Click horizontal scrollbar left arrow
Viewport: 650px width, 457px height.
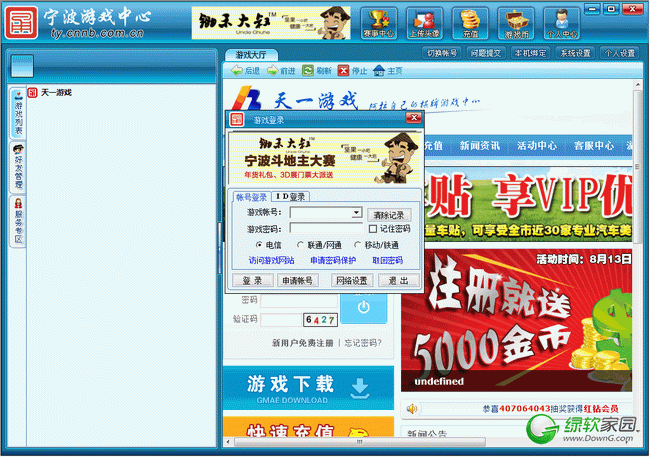(x=228, y=442)
